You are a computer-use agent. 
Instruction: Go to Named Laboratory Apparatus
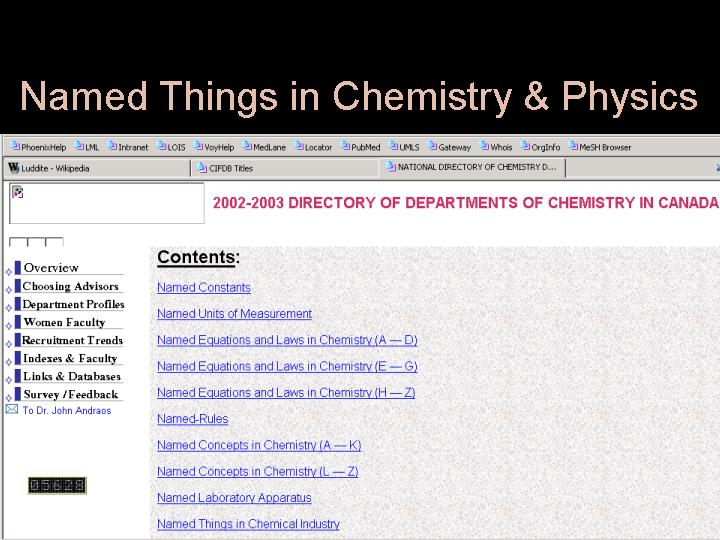(234, 498)
